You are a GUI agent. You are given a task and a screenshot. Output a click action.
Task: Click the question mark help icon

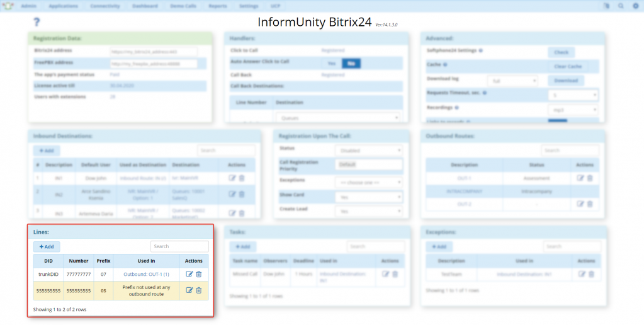coord(37,22)
